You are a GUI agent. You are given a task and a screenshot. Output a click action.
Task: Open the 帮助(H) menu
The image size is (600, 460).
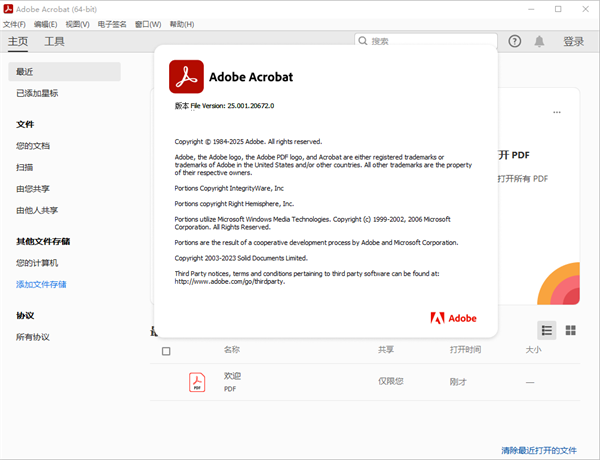182,24
